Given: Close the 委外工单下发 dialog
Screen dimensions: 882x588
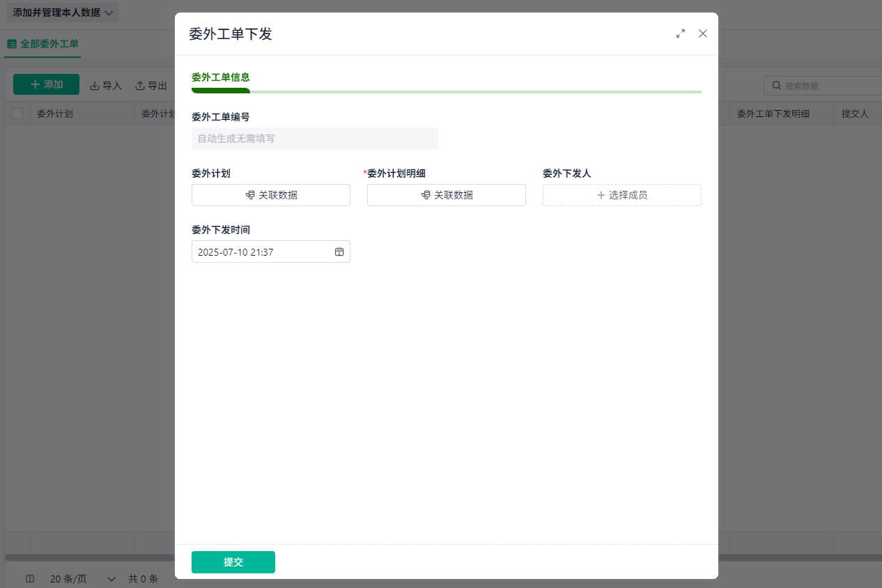Looking at the screenshot, I should coord(703,33).
